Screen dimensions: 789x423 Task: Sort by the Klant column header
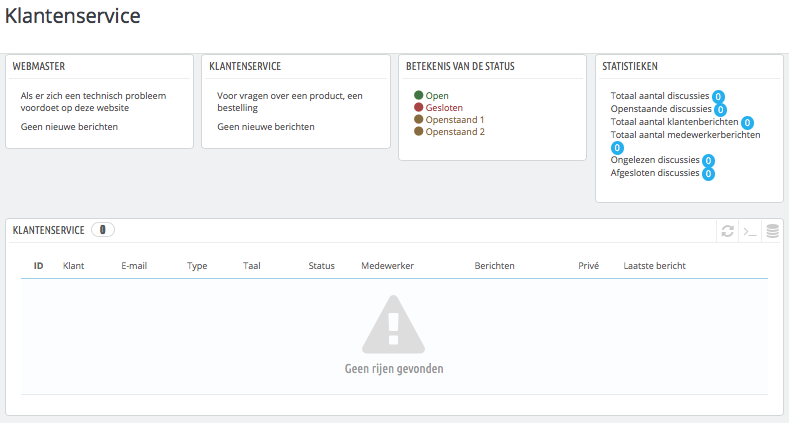click(x=73, y=266)
